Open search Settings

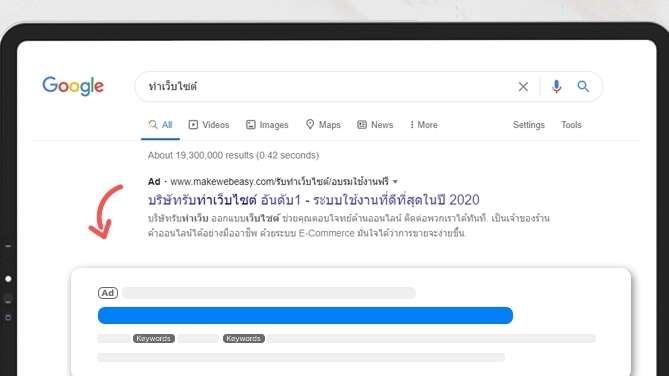pos(529,125)
